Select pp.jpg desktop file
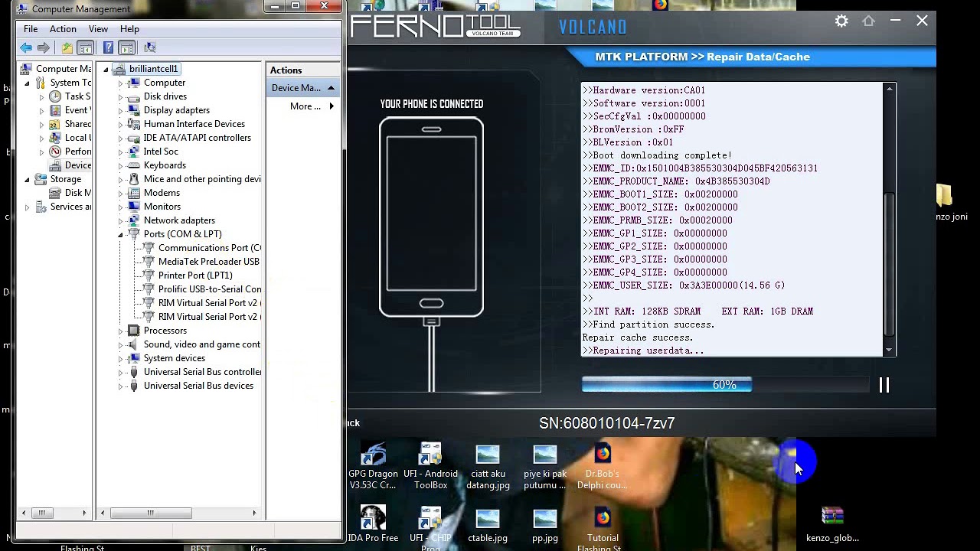The image size is (980, 551). pyautogui.click(x=545, y=525)
